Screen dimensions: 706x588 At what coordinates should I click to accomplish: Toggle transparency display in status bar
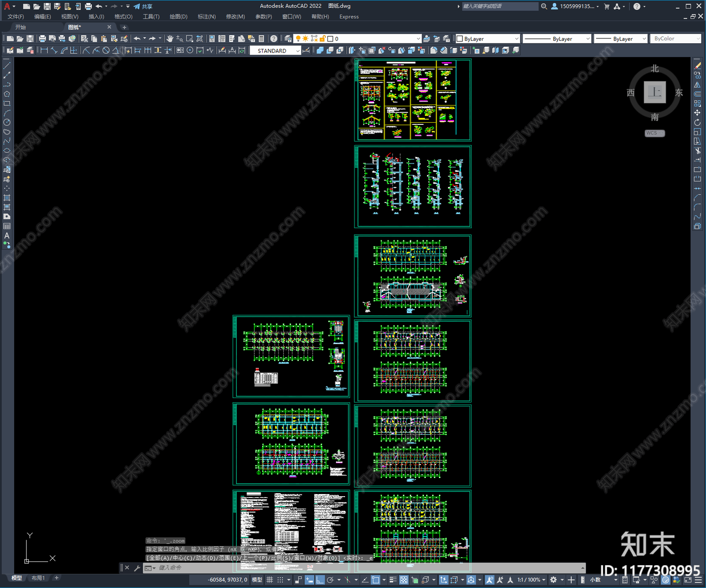[403, 580]
